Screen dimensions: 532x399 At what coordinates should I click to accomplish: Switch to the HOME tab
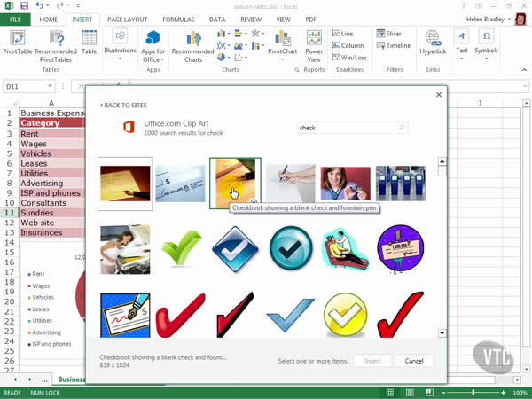[x=48, y=20]
